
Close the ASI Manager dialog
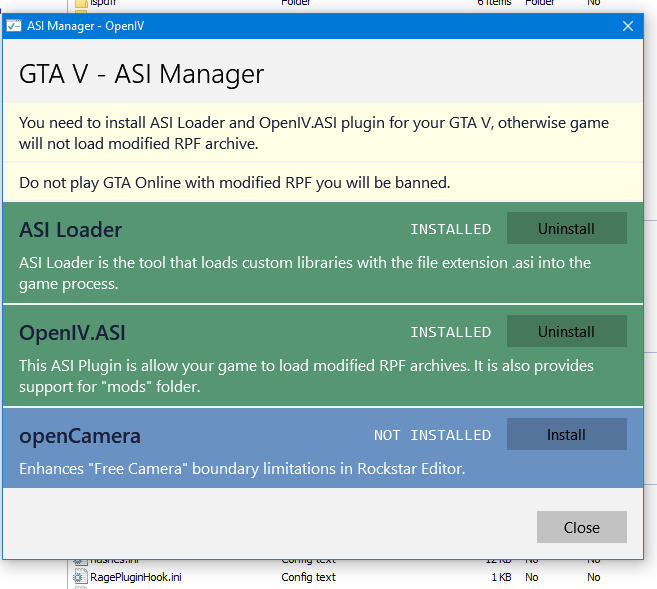click(x=582, y=527)
